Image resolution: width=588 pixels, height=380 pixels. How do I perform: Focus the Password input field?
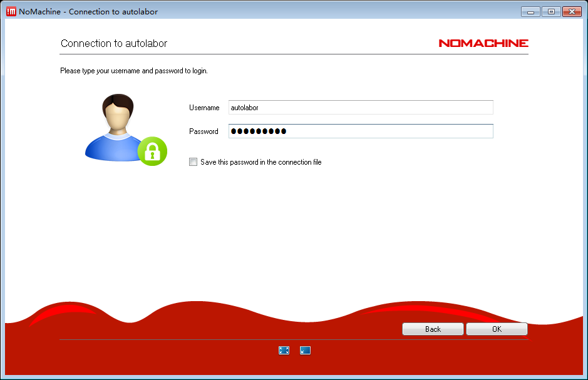(361, 131)
